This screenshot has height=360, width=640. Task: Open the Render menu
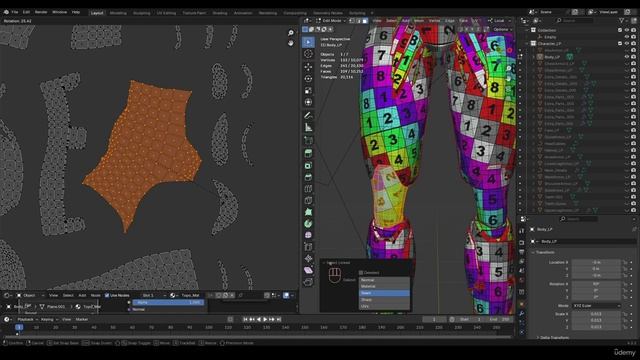click(x=41, y=12)
